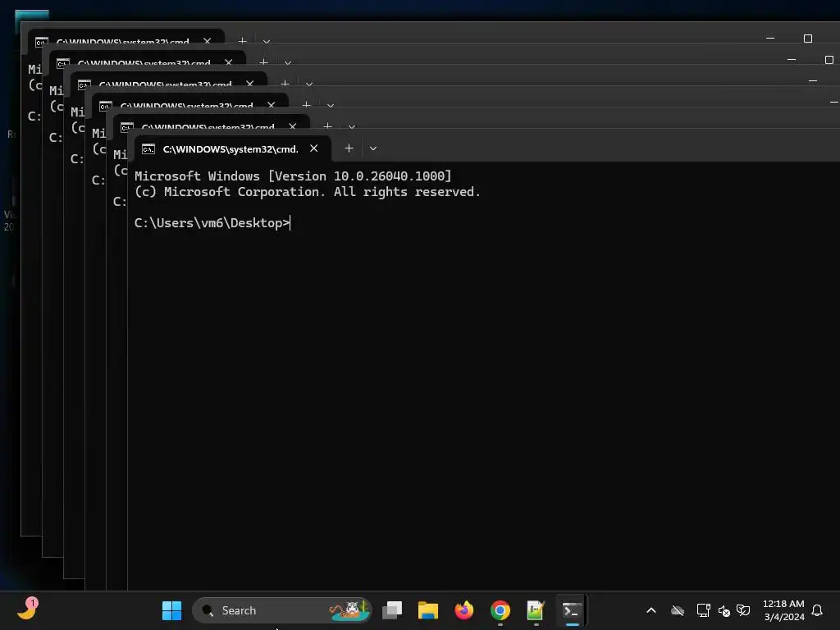Maximize the backmost terminal window
Screen dimensions: 840x630
(x=808, y=38)
